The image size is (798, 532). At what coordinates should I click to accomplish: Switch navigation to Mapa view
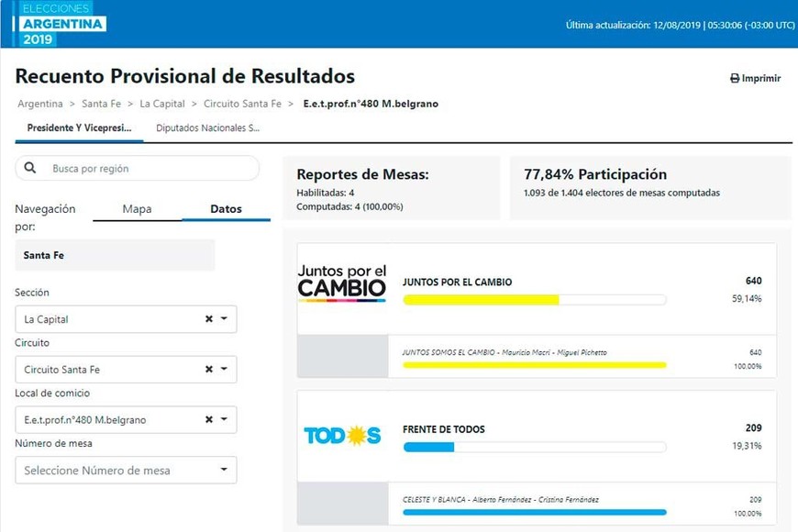click(137, 209)
